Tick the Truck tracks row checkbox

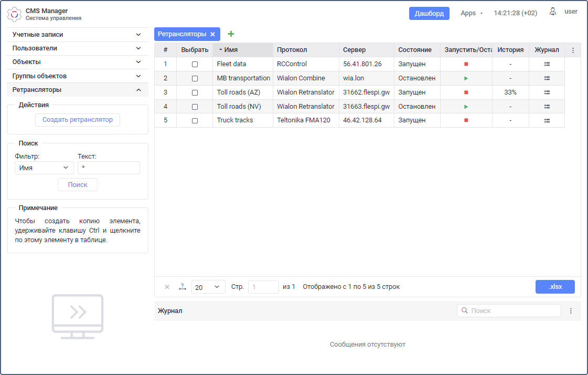click(195, 121)
